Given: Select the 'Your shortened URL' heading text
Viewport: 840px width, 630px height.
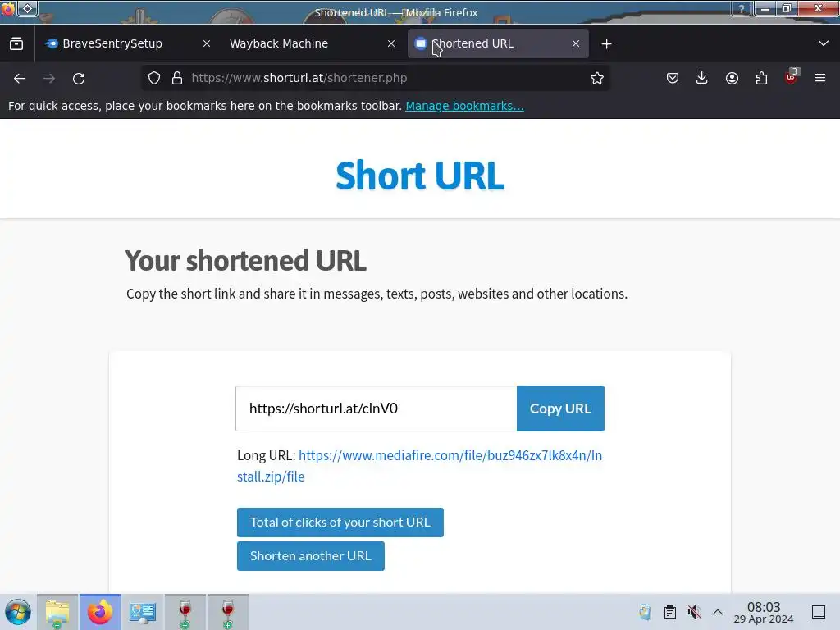Looking at the screenshot, I should pos(246,261).
